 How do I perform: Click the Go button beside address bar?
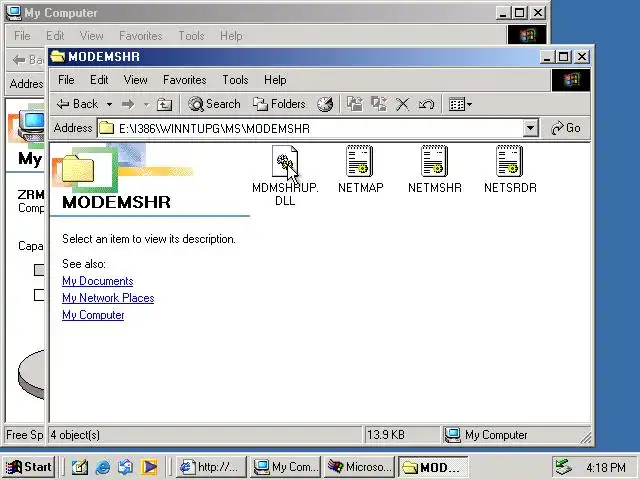tap(566, 128)
